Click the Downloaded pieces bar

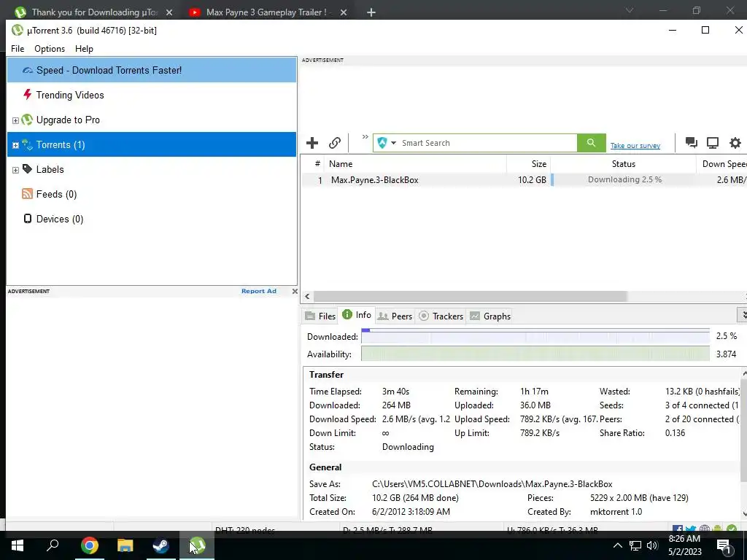535,336
